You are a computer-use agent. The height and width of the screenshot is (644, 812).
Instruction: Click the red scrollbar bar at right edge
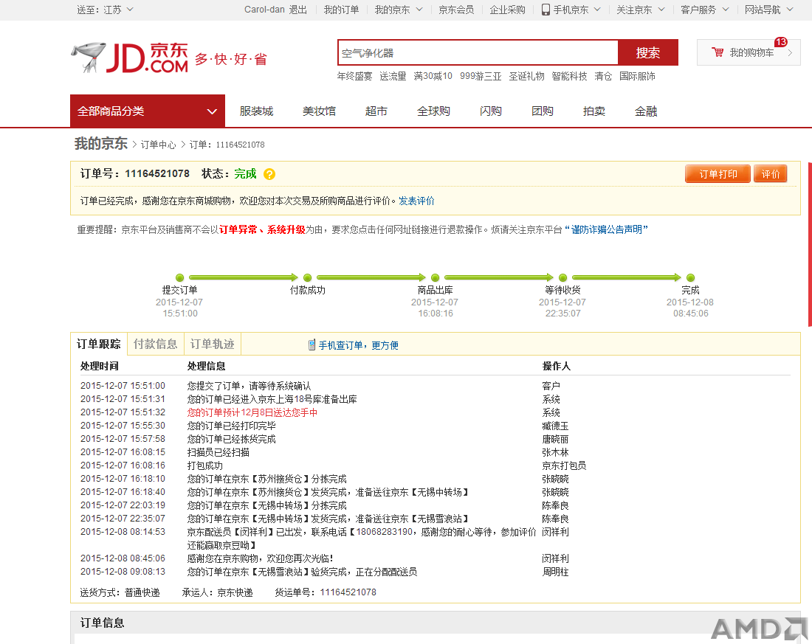(810, 244)
